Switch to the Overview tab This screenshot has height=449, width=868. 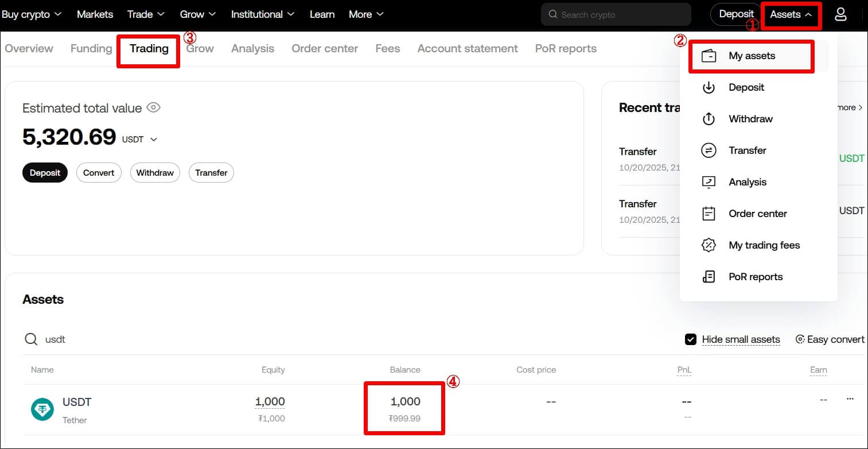click(x=29, y=49)
